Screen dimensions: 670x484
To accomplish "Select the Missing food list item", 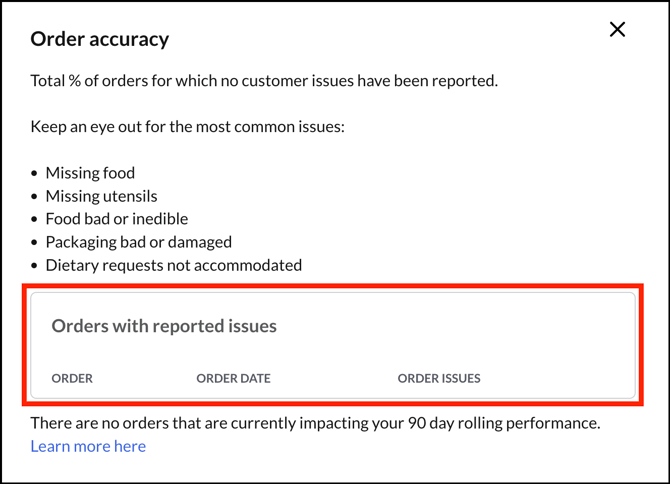I will pos(90,173).
